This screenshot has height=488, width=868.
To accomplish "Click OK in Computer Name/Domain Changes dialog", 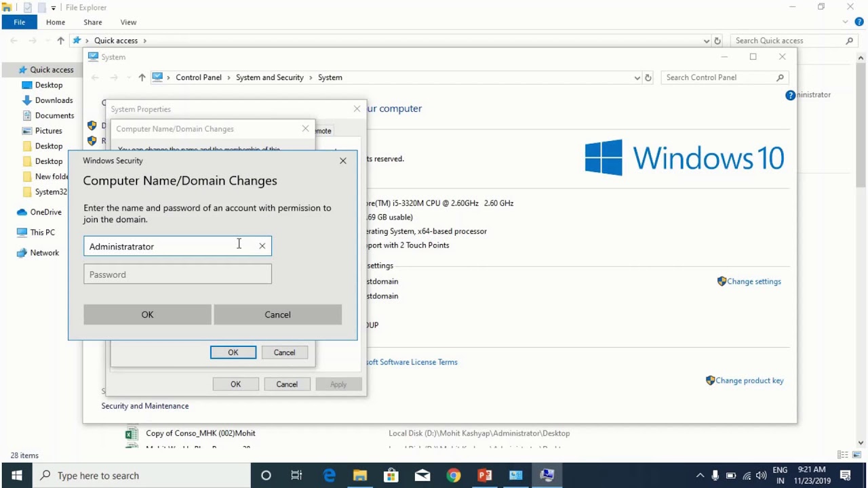I will click(x=233, y=352).
